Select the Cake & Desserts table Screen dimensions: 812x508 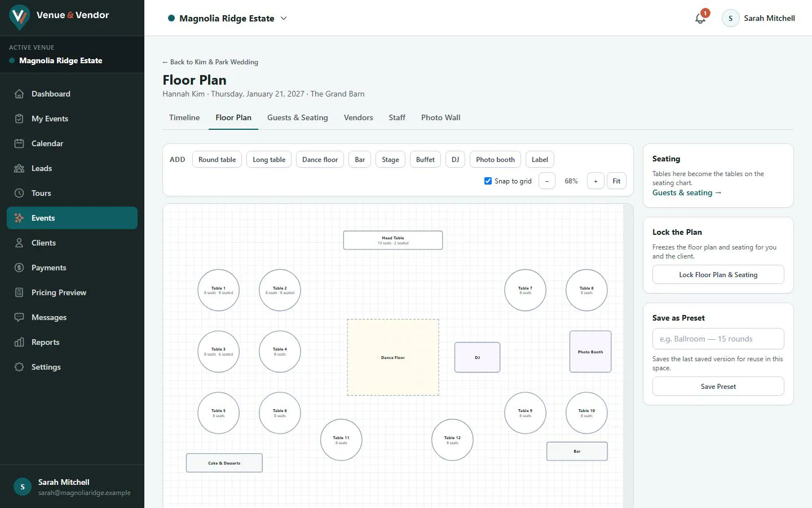click(224, 463)
